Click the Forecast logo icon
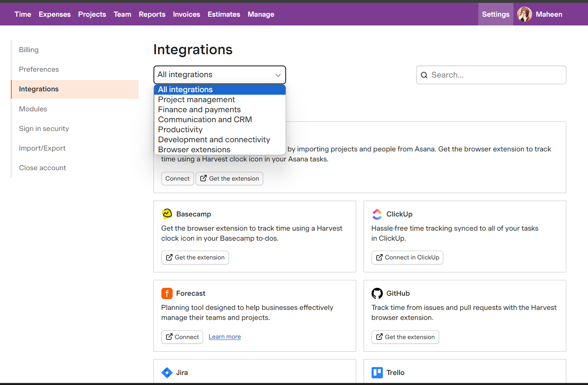 coord(167,293)
